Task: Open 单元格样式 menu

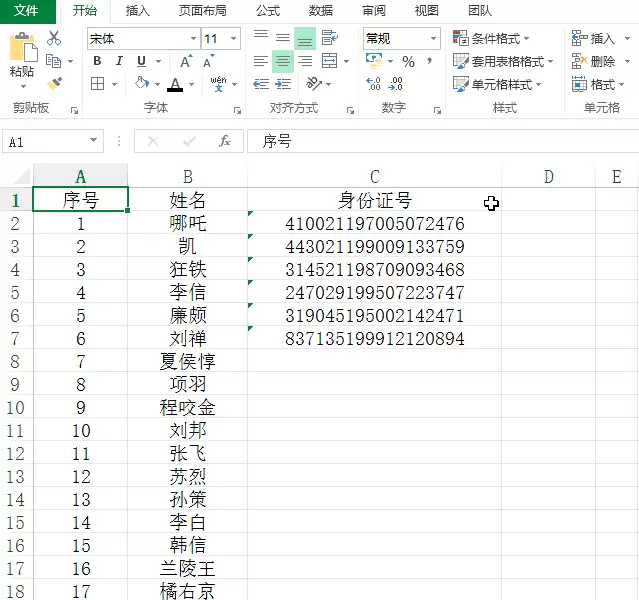Action: click(x=497, y=84)
